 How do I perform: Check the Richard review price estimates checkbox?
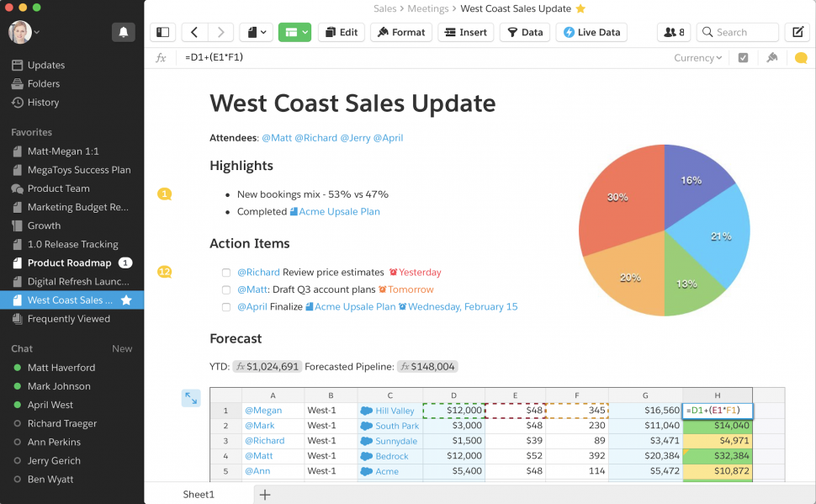click(226, 273)
